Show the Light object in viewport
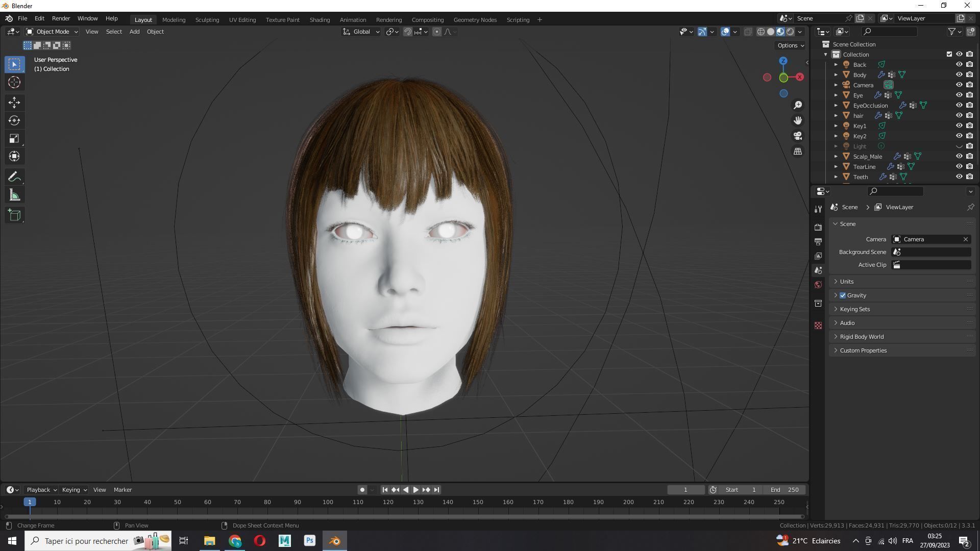 tap(959, 146)
